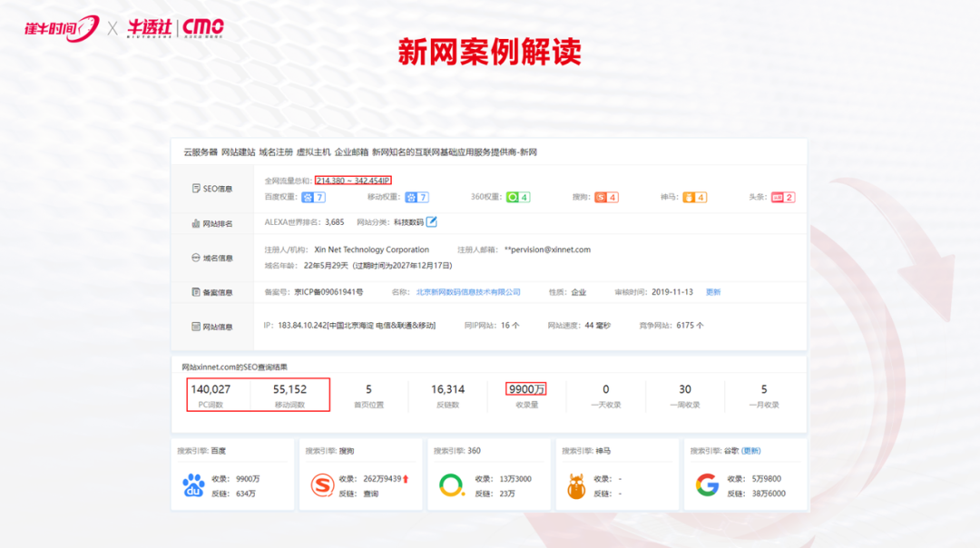This screenshot has height=548, width=980.
Task: Click the red 头条 weight badge
Action: click(x=783, y=198)
